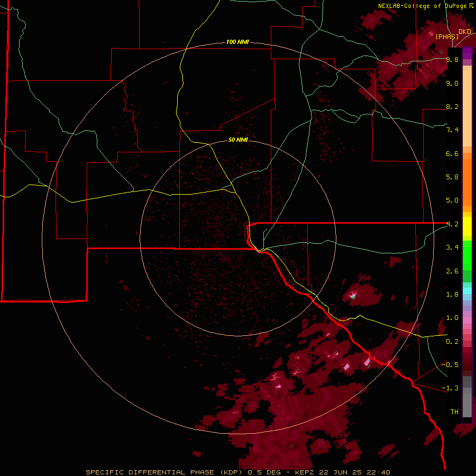Screen dimensions: 476x476
Task: Click the 1.0 scale value
Action: 452,318
